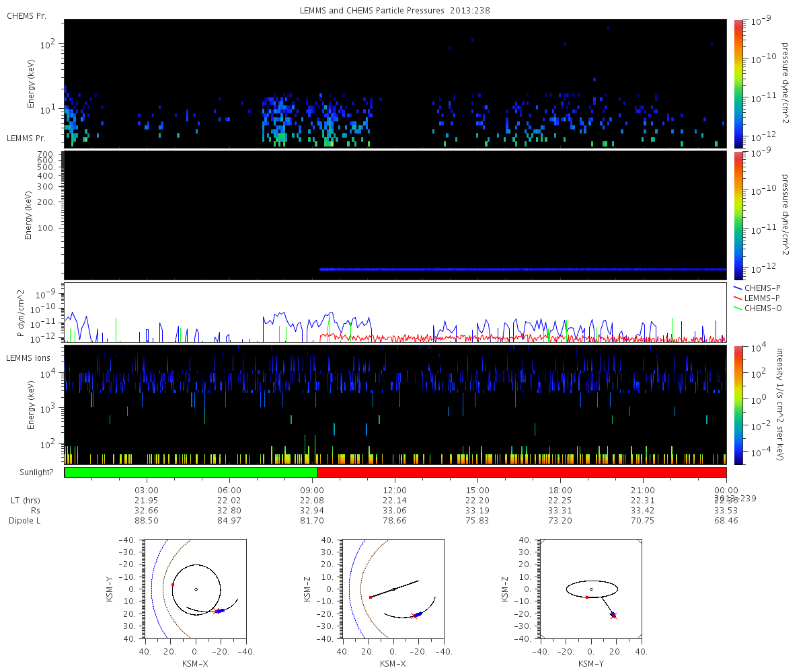Click the intensity color bar beside LEMMS Ions
This screenshot has height=672, width=807.
click(x=738, y=405)
